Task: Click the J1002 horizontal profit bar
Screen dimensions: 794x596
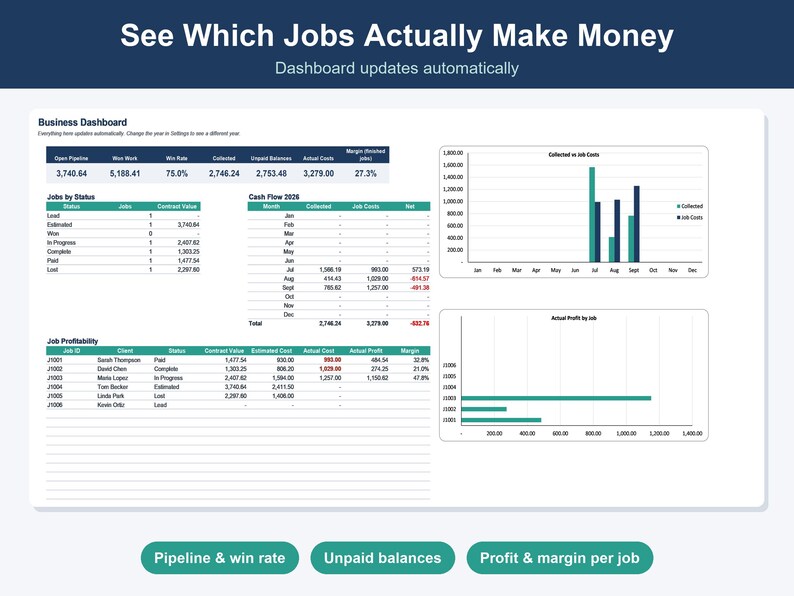Action: click(x=484, y=409)
